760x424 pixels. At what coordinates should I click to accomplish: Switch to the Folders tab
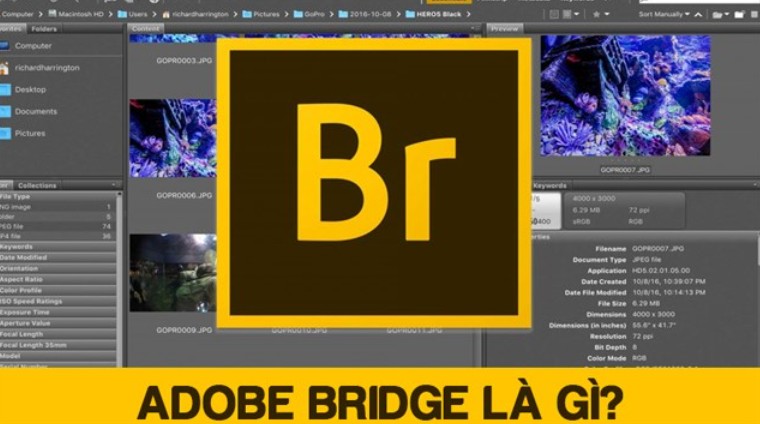point(44,29)
